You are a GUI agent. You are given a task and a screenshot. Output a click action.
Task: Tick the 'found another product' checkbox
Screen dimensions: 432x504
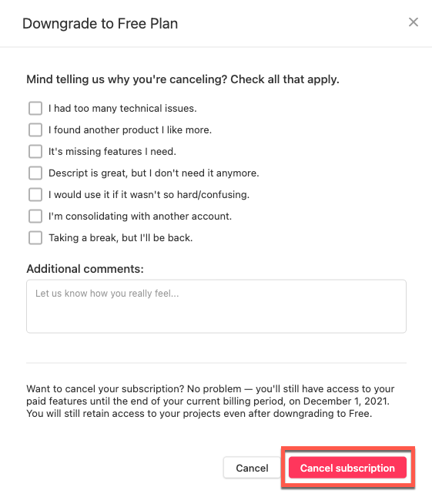tap(35, 130)
